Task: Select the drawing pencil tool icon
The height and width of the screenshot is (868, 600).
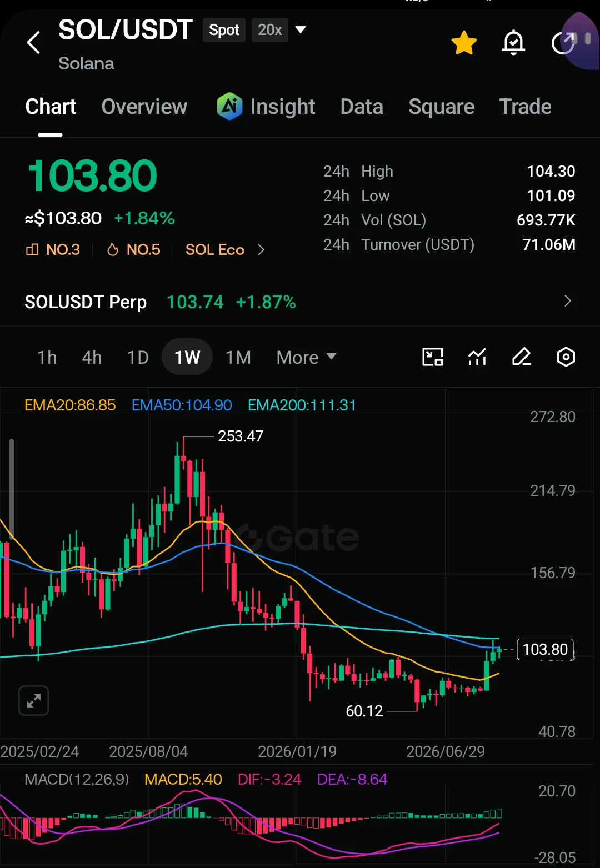Action: click(x=521, y=357)
